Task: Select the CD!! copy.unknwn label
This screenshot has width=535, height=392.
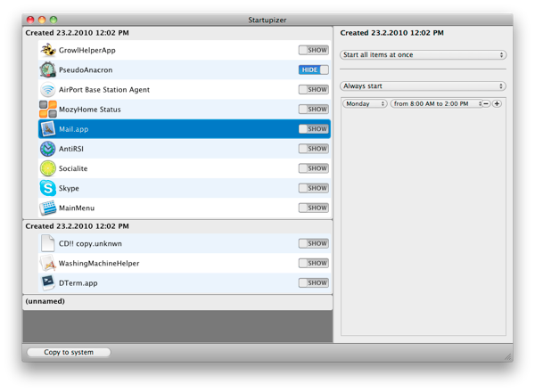Action: coord(90,244)
